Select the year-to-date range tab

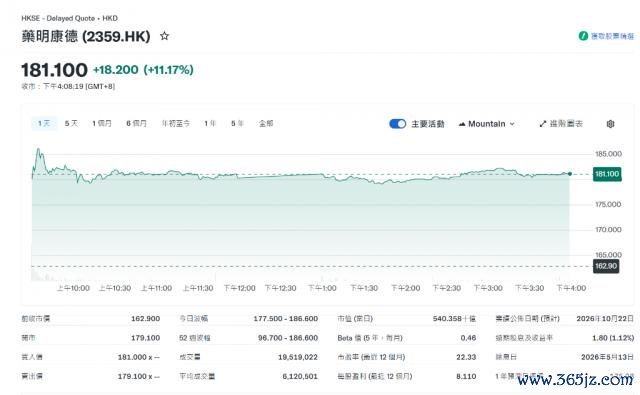(176, 123)
